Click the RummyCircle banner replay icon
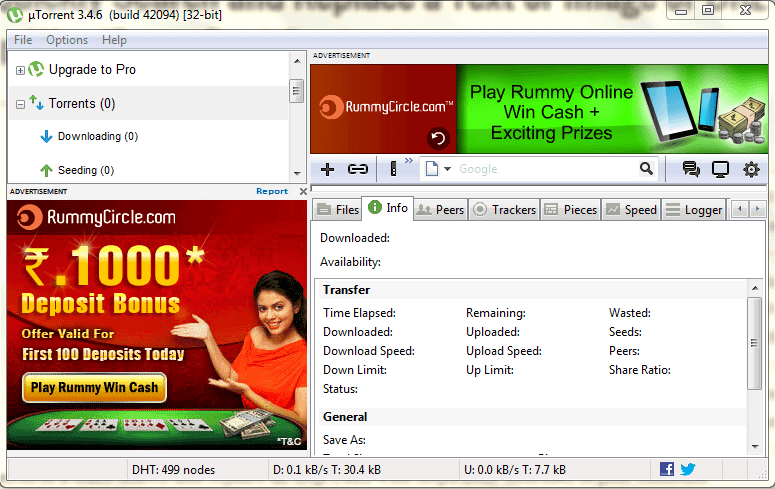775x489 pixels. click(x=438, y=138)
